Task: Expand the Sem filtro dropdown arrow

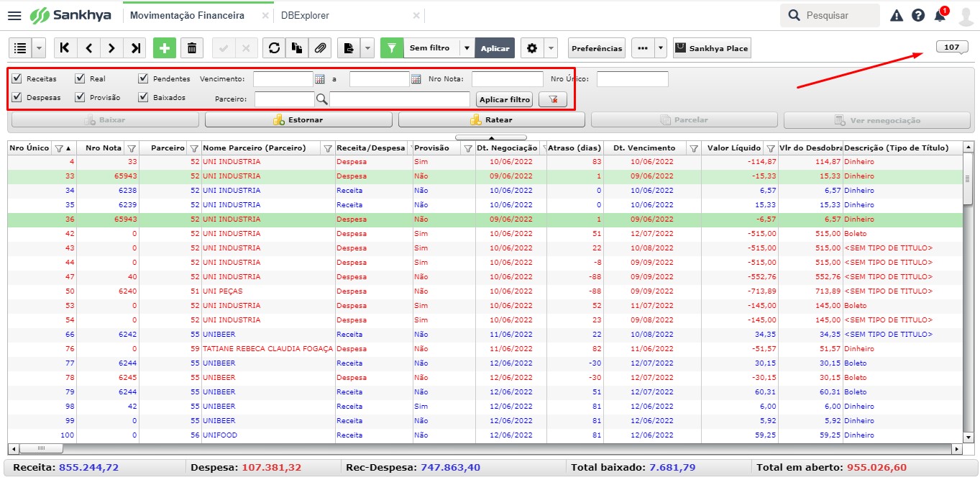Action: [x=466, y=48]
